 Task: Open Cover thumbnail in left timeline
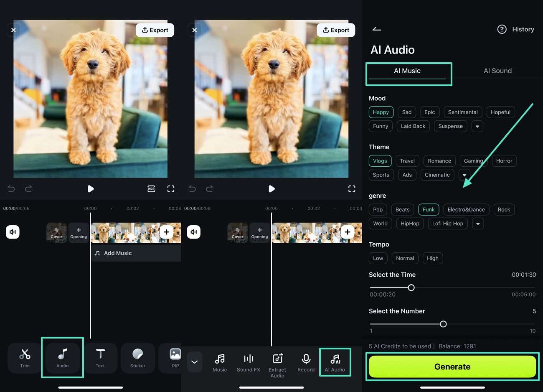(x=56, y=233)
